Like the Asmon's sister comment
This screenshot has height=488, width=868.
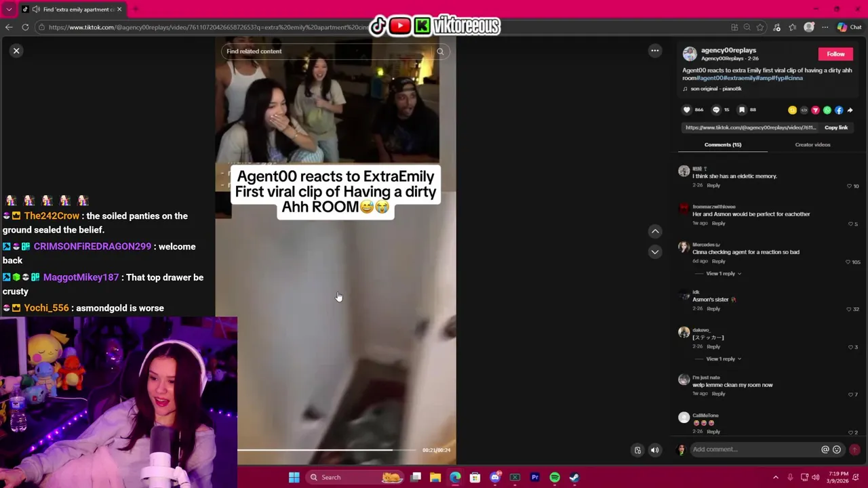coord(848,310)
